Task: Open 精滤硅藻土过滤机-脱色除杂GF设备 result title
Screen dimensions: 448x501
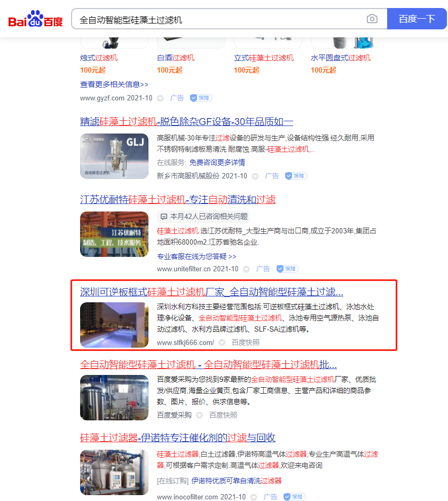Action: [x=186, y=121]
